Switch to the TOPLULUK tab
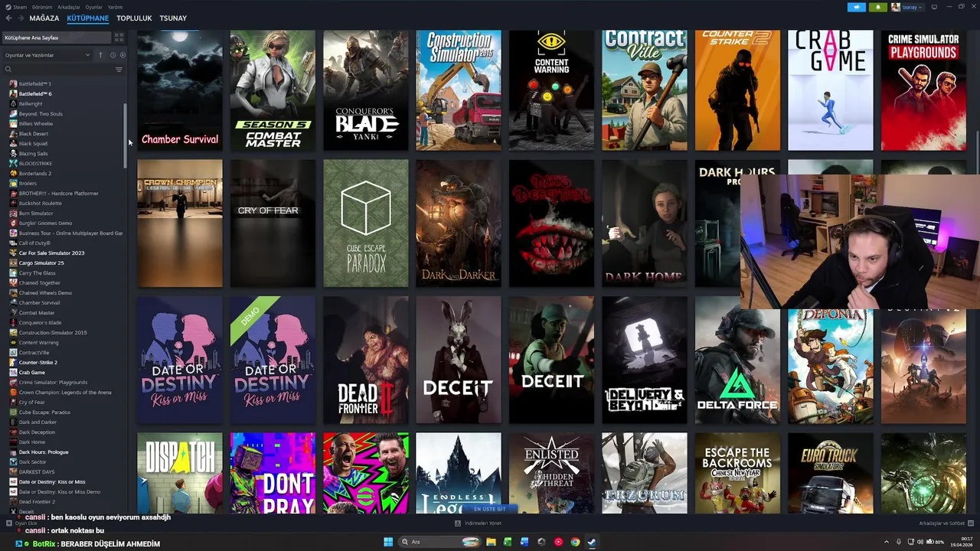 [134, 18]
